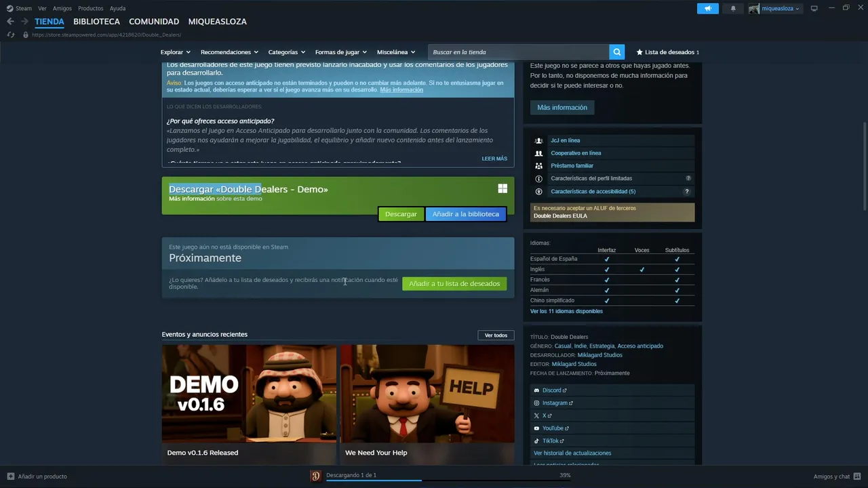Open the miqueasloza account dropdown
Image resolution: width=868 pixels, height=488 pixels.
(780, 9)
